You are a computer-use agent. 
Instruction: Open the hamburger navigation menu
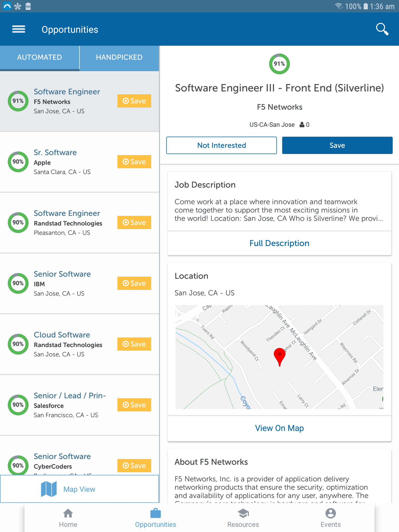pyautogui.click(x=19, y=29)
